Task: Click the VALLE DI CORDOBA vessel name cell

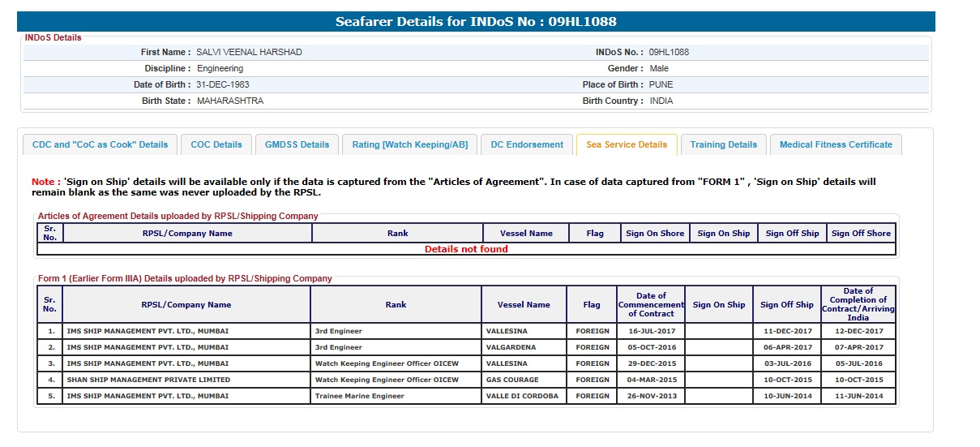Action: (x=523, y=396)
